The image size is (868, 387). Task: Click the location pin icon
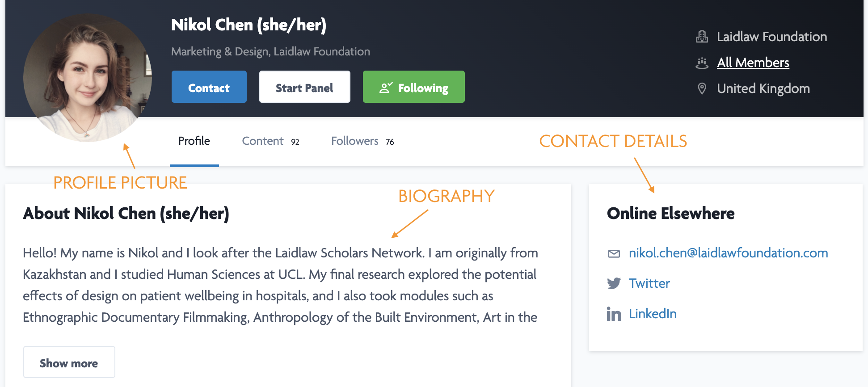tap(702, 88)
